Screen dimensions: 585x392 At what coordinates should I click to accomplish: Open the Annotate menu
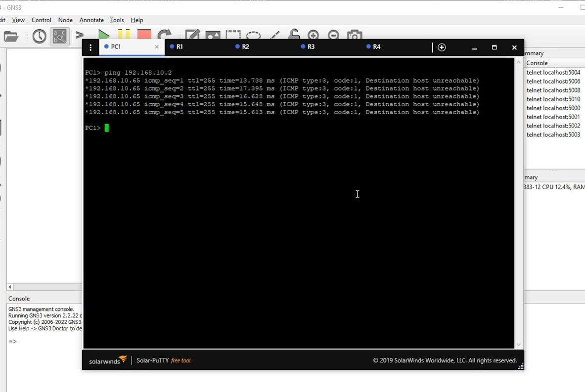point(91,20)
